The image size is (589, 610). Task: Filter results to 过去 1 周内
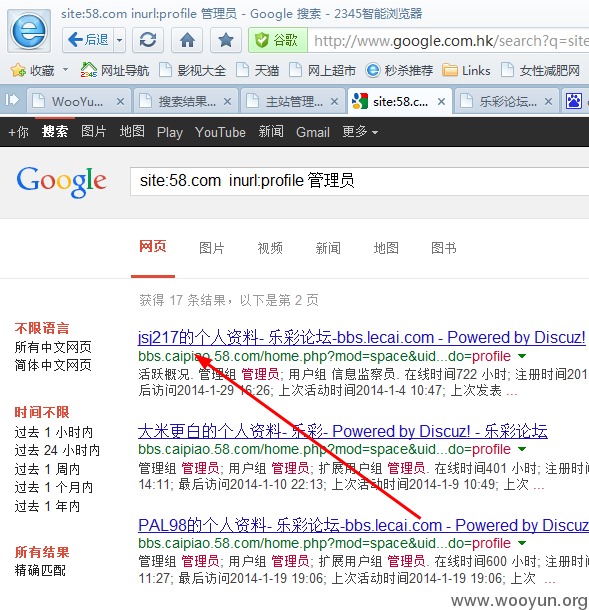[x=47, y=469]
